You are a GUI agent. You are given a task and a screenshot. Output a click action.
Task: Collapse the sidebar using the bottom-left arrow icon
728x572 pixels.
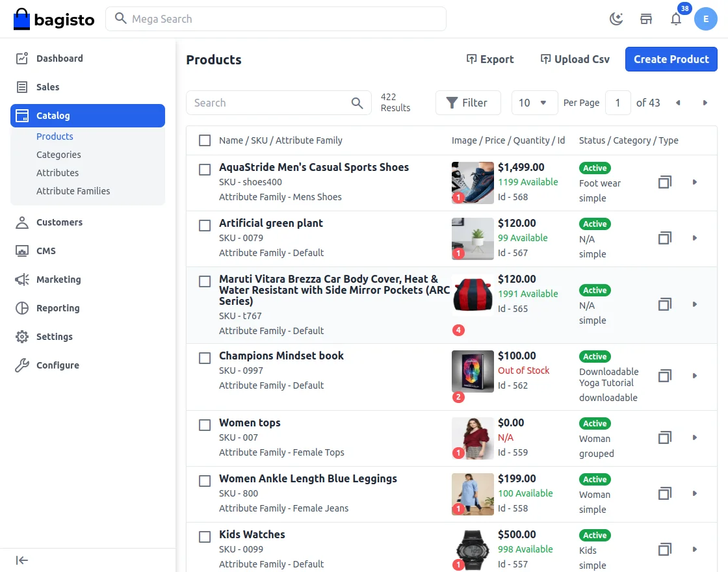tap(21, 560)
